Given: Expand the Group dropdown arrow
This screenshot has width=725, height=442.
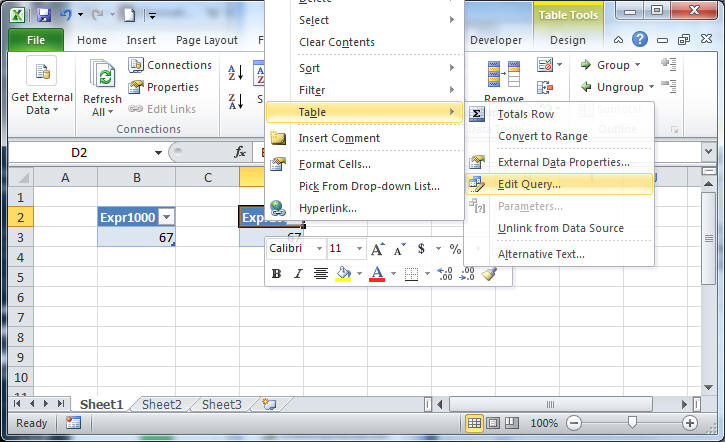Looking at the screenshot, I should (x=638, y=65).
